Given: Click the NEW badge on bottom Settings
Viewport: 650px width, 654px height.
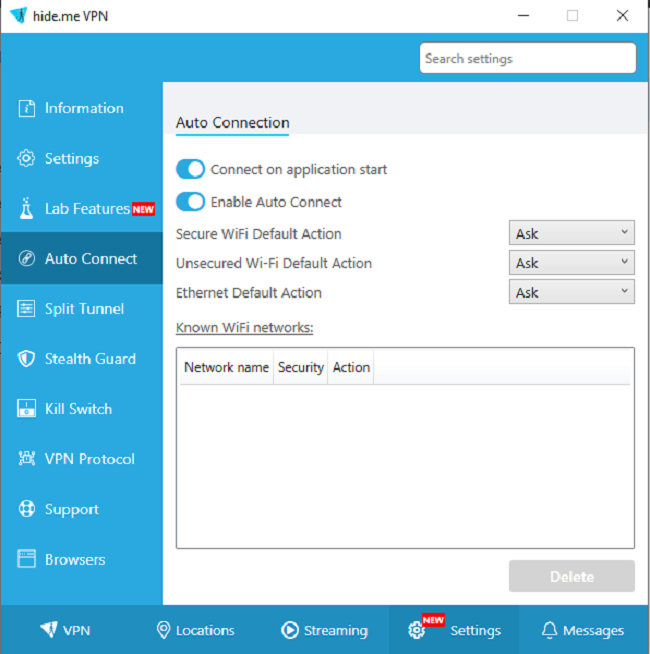Looking at the screenshot, I should tap(433, 620).
